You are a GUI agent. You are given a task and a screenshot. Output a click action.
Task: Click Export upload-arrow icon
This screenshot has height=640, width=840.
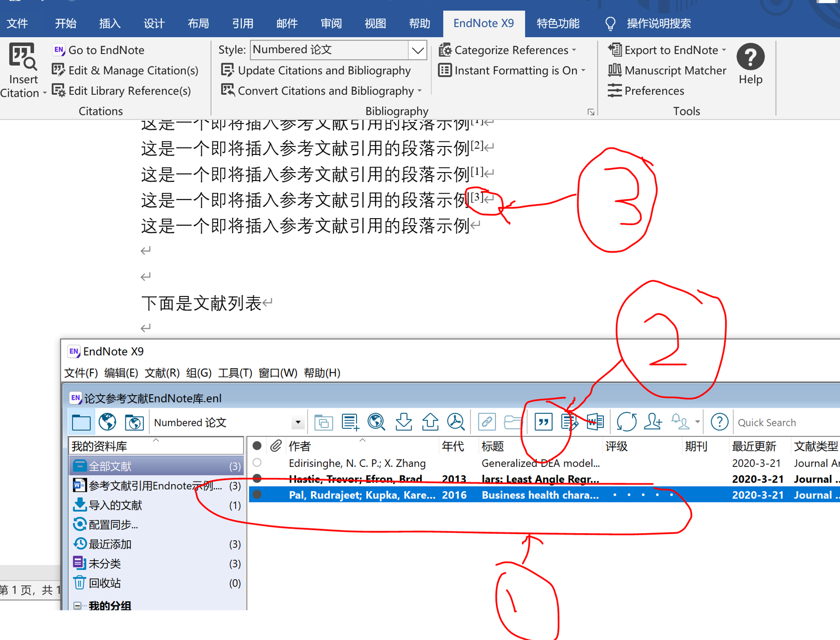pos(430,422)
